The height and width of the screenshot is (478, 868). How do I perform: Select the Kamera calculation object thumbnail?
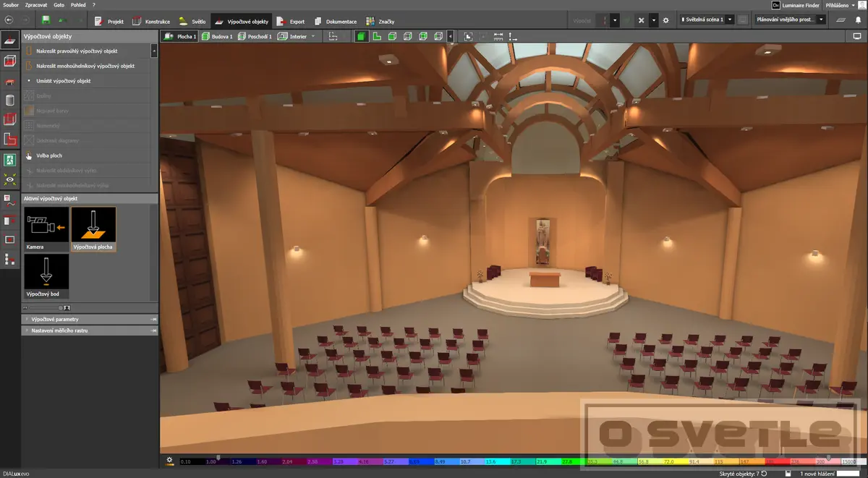pyautogui.click(x=46, y=229)
